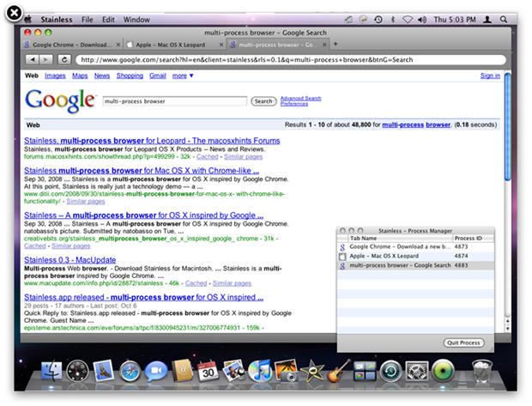Open System Preferences gear in Dock
532x406 pixels.
pyautogui.click(x=417, y=371)
